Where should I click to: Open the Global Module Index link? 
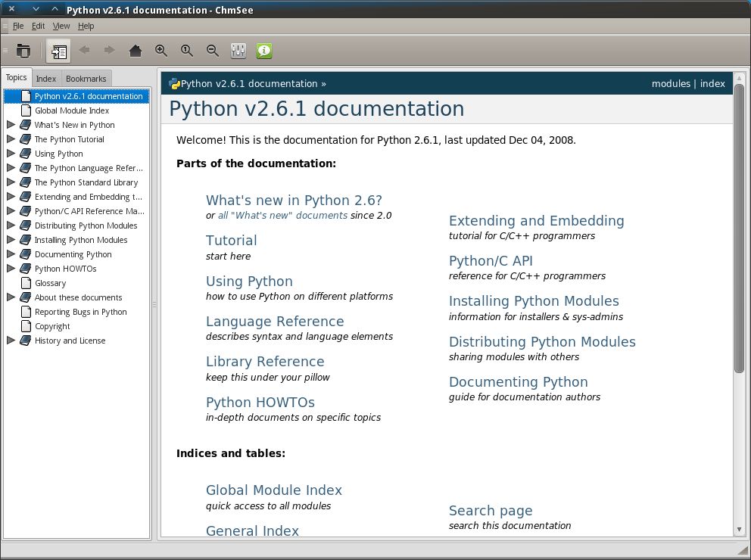click(274, 490)
